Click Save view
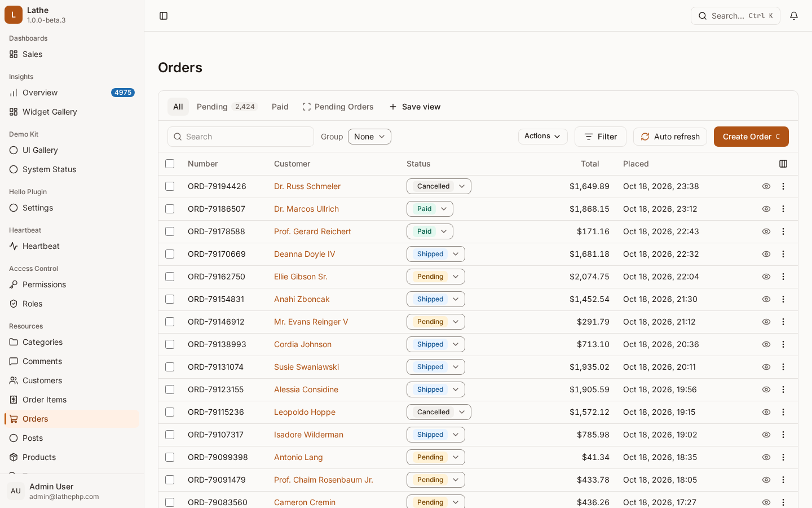The height and width of the screenshot is (508, 812). click(x=415, y=107)
